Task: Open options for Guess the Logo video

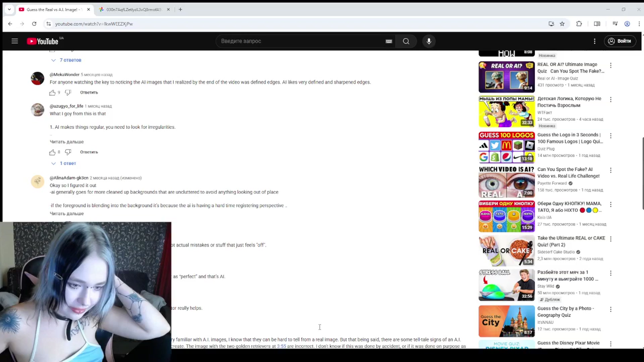Action: coord(611,136)
